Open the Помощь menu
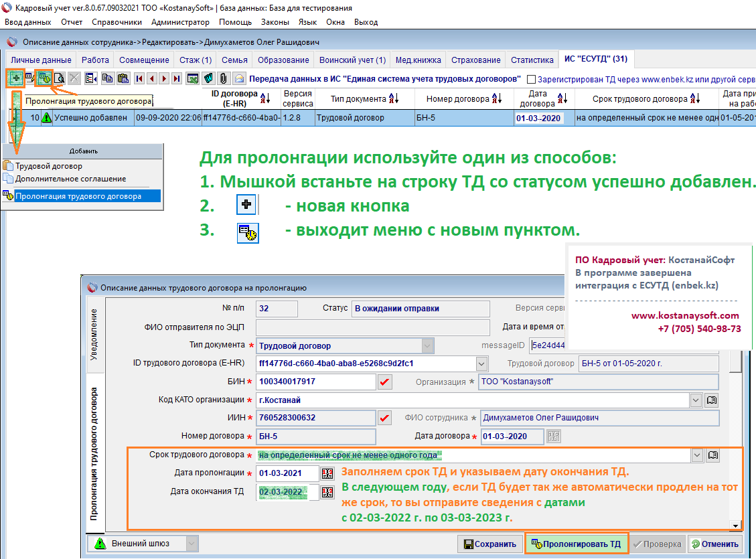Screen dimensions: 756x559 tap(235, 22)
